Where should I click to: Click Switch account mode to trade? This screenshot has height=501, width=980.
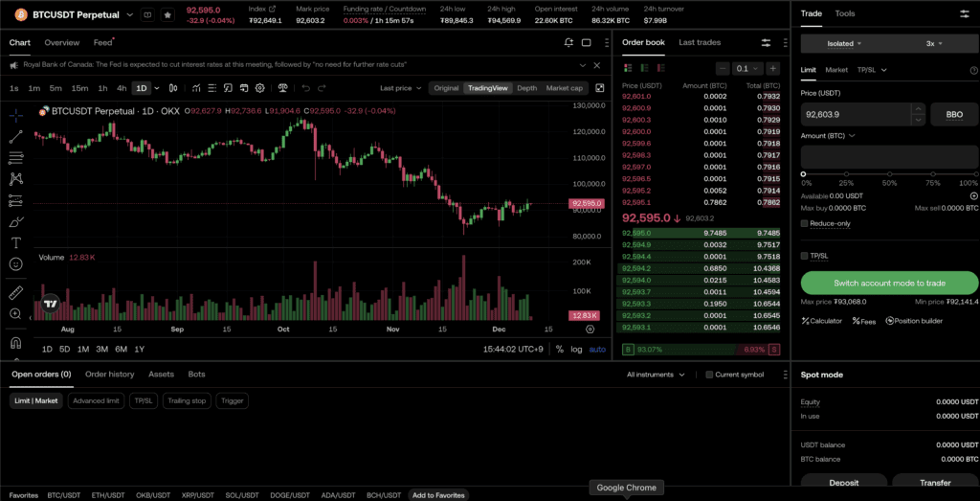pos(889,283)
